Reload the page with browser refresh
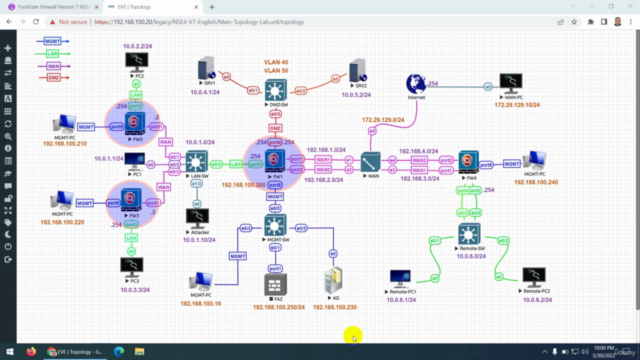 click(36, 22)
